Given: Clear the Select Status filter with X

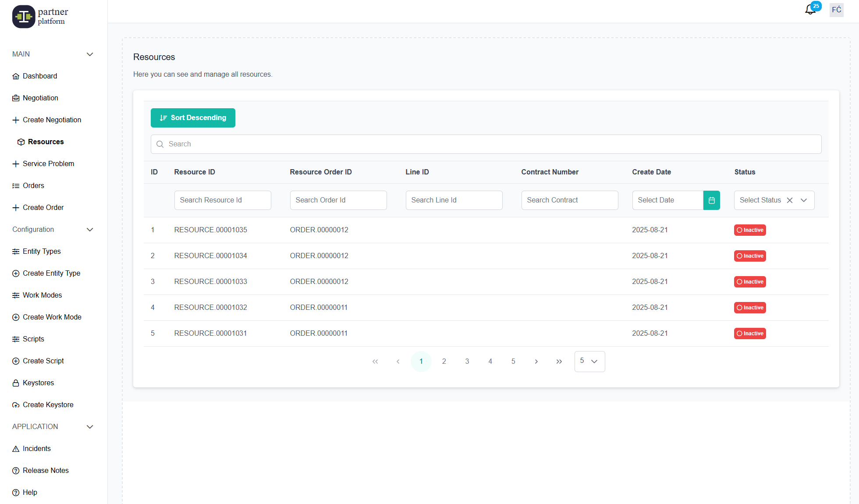Looking at the screenshot, I should [x=790, y=200].
